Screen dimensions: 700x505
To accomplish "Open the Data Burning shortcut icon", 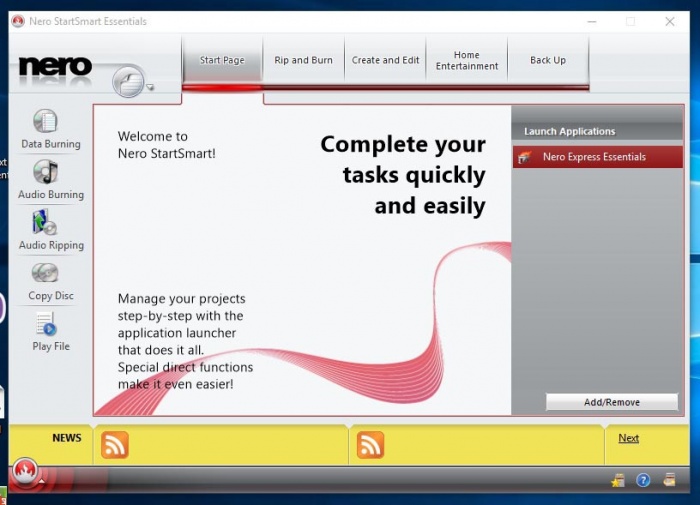I will (46, 121).
